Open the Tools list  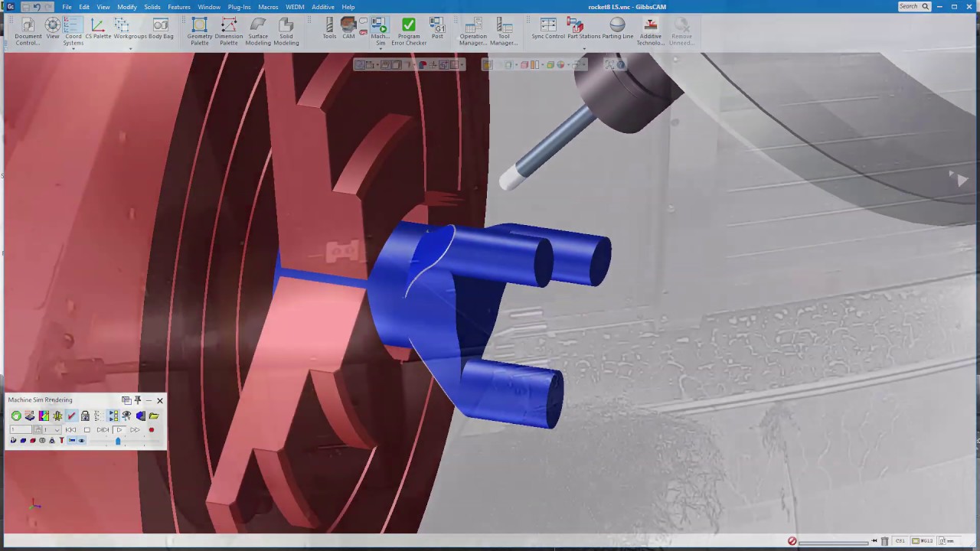coord(329,29)
